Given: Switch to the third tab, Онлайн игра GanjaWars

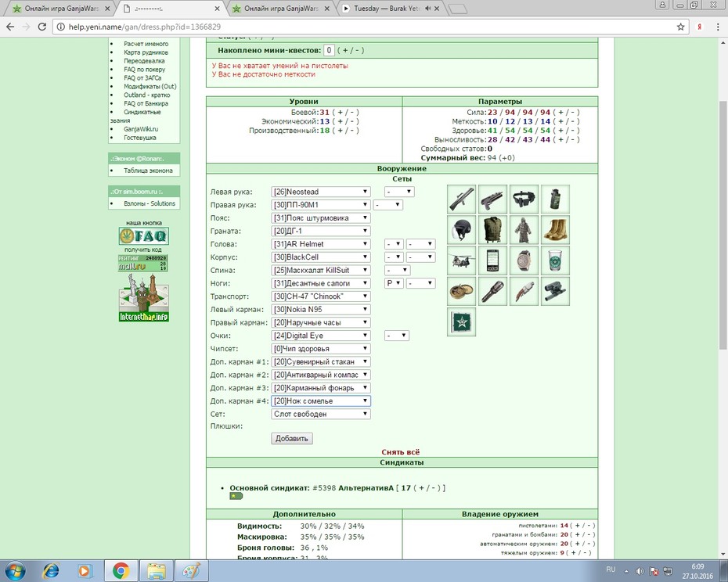Looking at the screenshot, I should click(281, 9).
